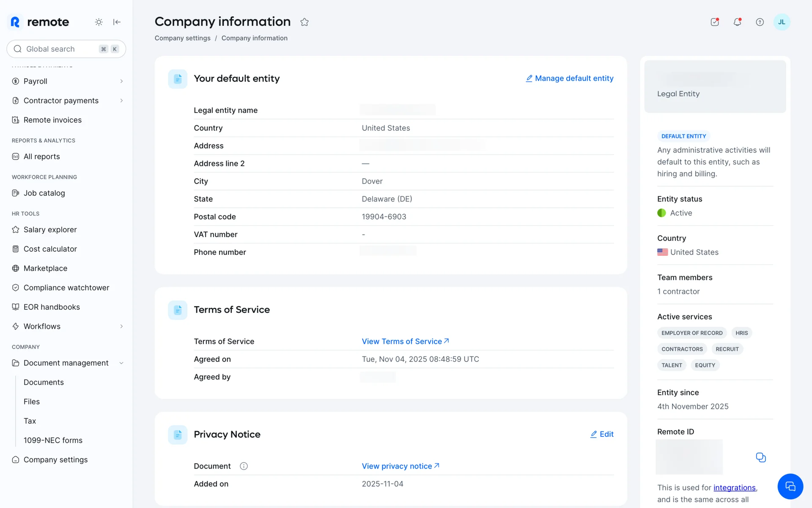Image resolution: width=812 pixels, height=508 pixels.
Task: Expand the Payroll menu chevron
Action: (x=121, y=81)
